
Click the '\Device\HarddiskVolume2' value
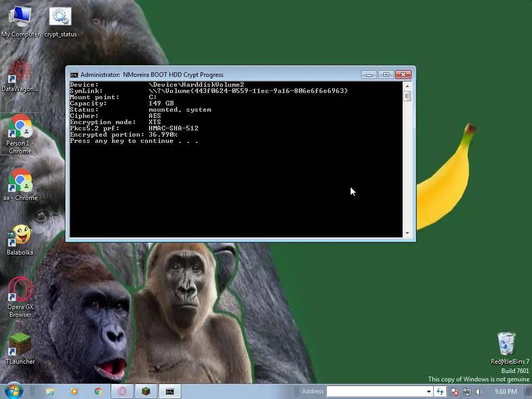pos(196,85)
